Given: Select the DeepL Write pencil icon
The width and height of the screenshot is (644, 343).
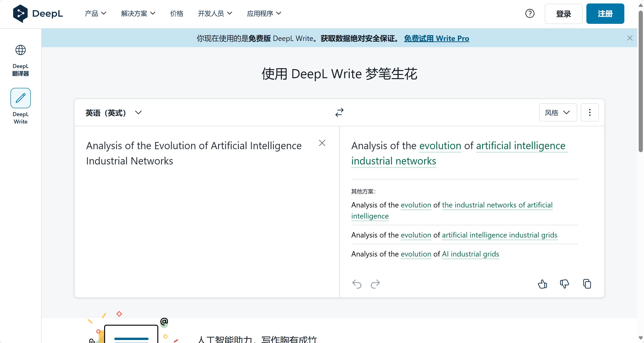Looking at the screenshot, I should click(x=21, y=98).
